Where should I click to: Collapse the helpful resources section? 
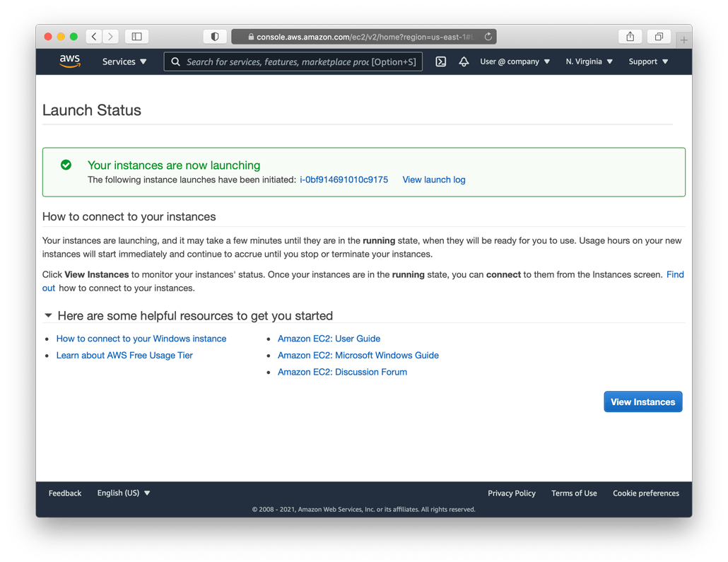[48, 315]
